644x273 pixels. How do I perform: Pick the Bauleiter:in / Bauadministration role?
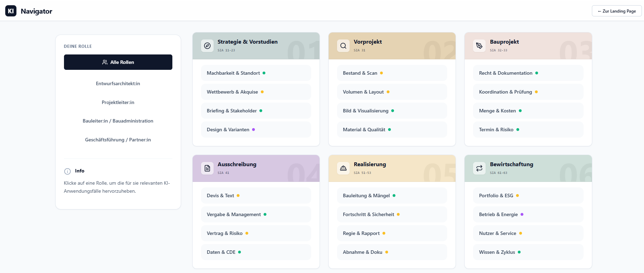pos(118,121)
